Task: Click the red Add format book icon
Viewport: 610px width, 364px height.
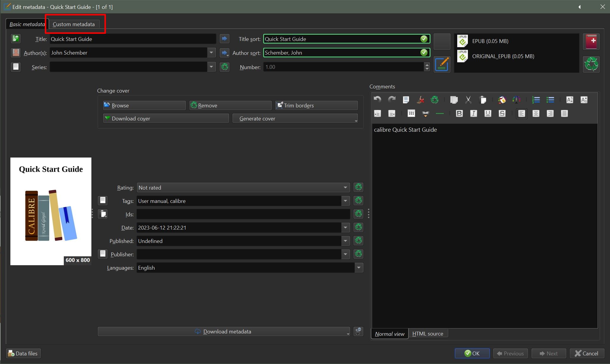Action: [x=591, y=41]
